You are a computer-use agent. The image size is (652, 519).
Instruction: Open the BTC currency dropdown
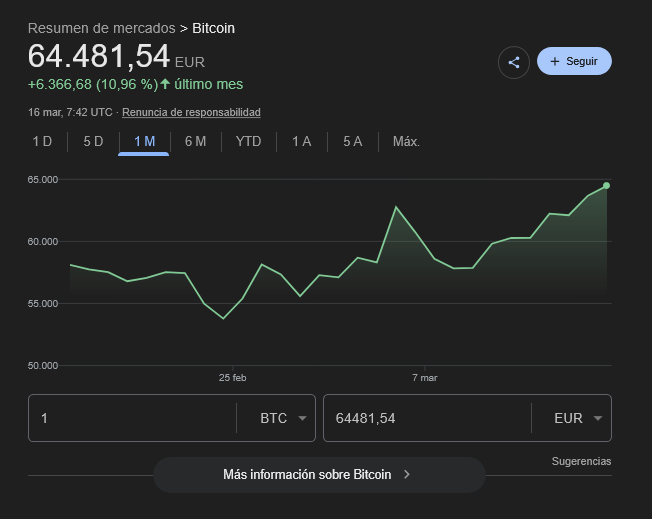[x=283, y=418]
